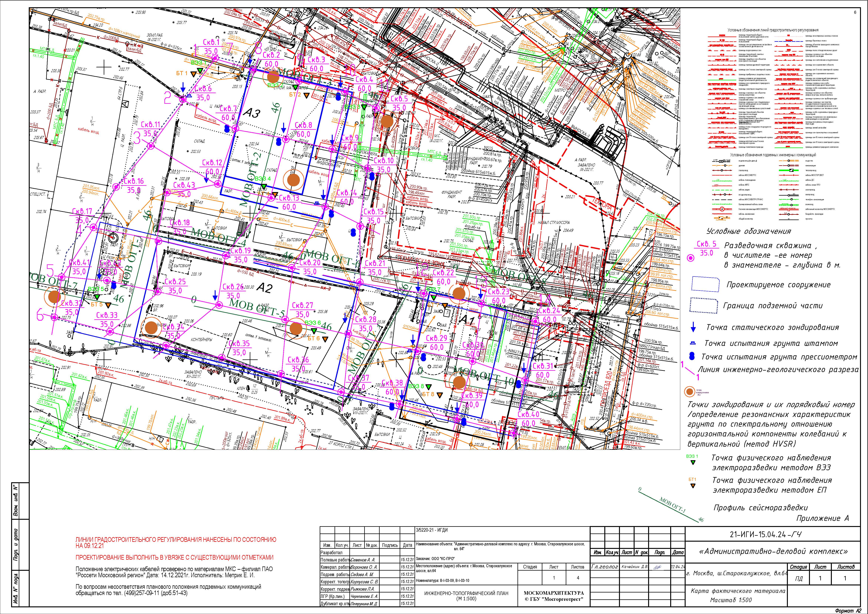Click building label A2 on the map
Screen dimensions: 868x614
(x=264, y=288)
